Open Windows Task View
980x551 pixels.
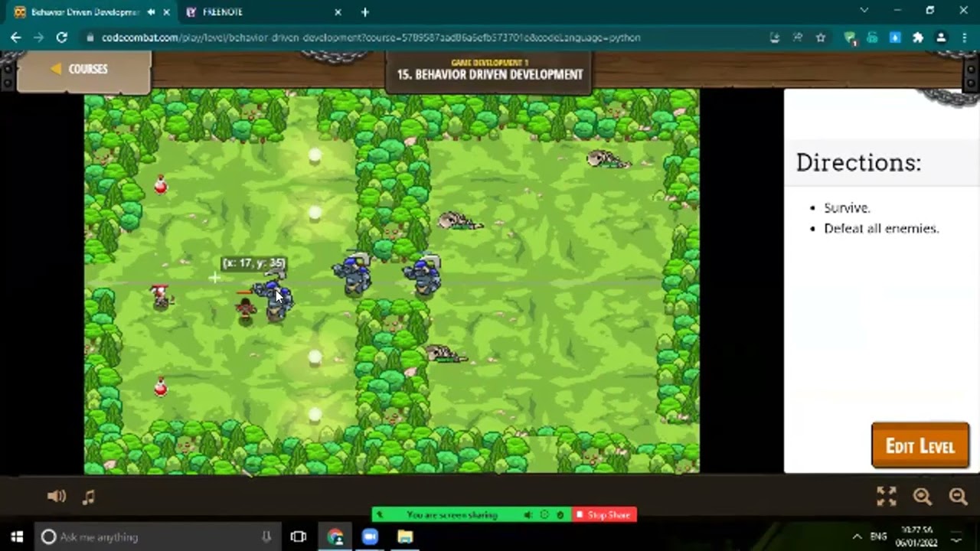[x=299, y=536]
